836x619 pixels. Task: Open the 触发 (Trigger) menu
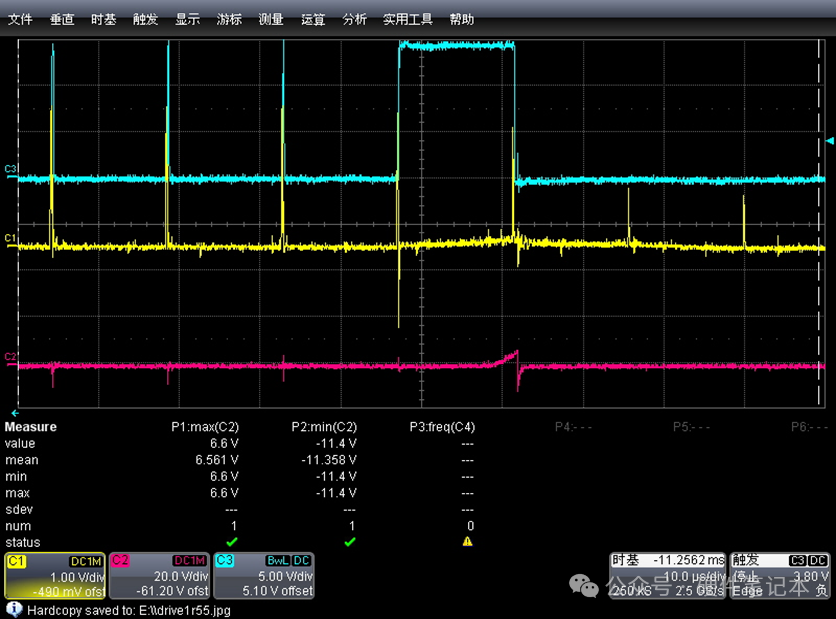(145, 19)
